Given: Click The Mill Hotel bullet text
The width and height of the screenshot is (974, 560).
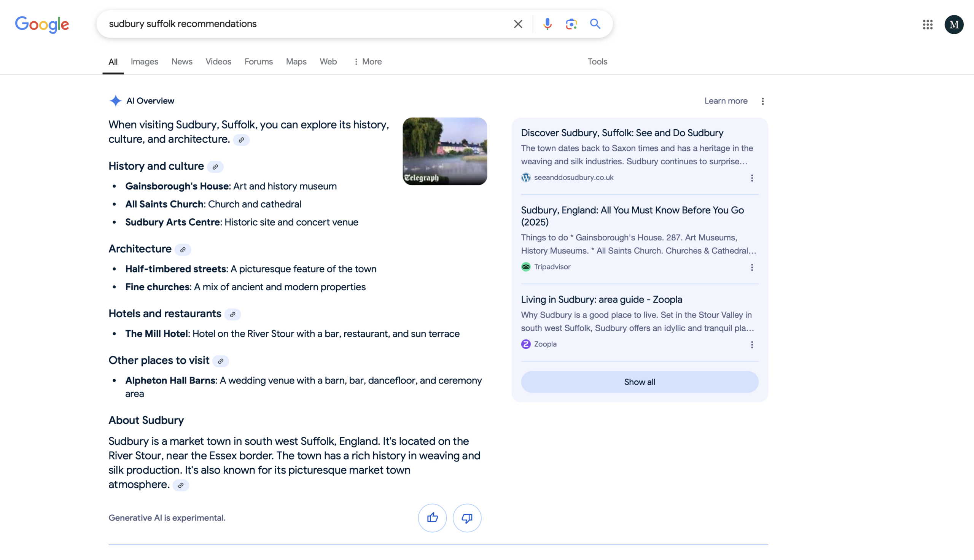Looking at the screenshot, I should point(292,334).
